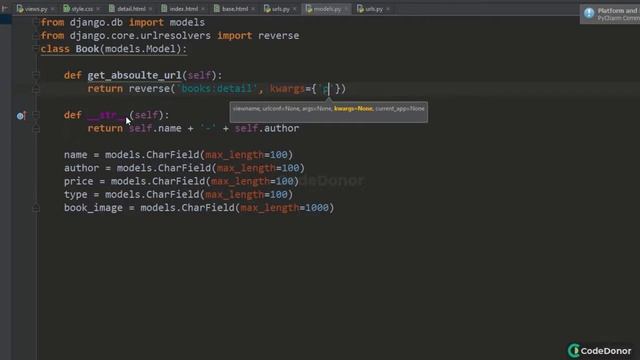Select the active models.py tab
Viewport: 640px width, 360px height.
327,9
